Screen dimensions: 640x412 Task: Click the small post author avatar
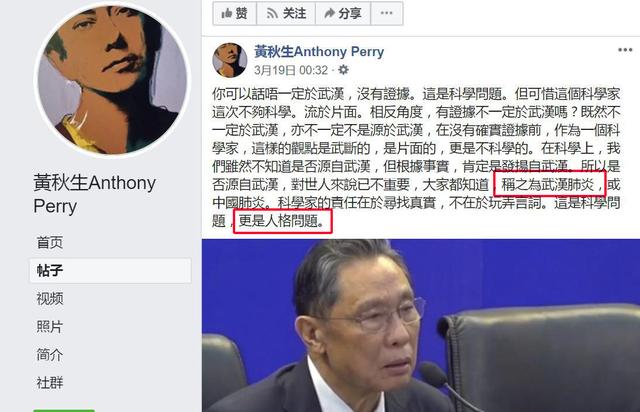pyautogui.click(x=230, y=60)
